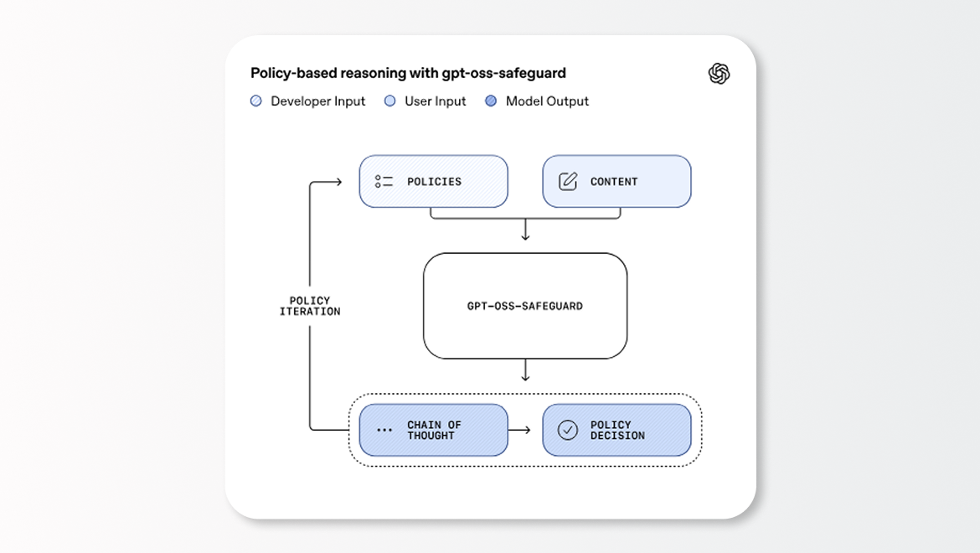The width and height of the screenshot is (980, 553).
Task: Click the POLICIES label text
Action: 434,182
